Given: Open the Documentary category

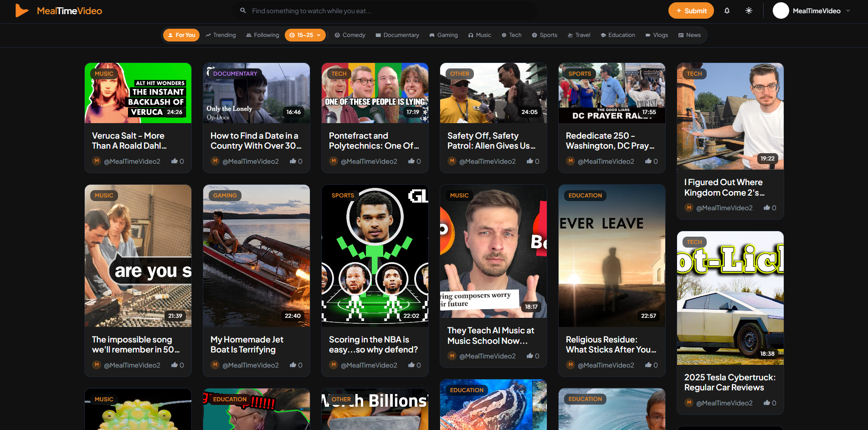Looking at the screenshot, I should click(397, 35).
